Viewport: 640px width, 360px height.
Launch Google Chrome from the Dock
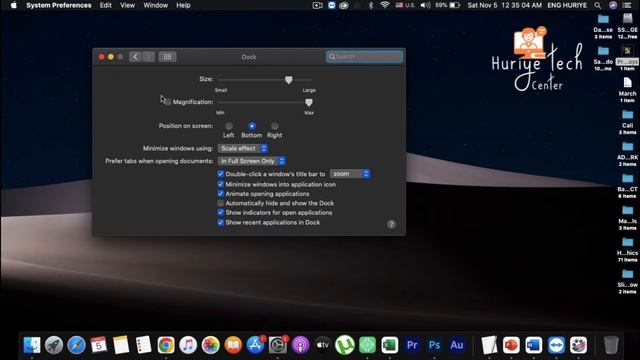tap(166, 345)
